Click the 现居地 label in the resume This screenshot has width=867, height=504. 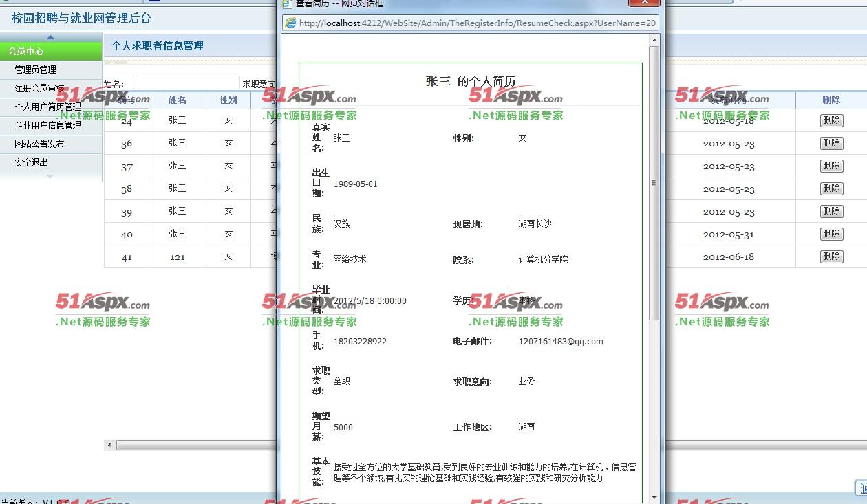coord(469,224)
